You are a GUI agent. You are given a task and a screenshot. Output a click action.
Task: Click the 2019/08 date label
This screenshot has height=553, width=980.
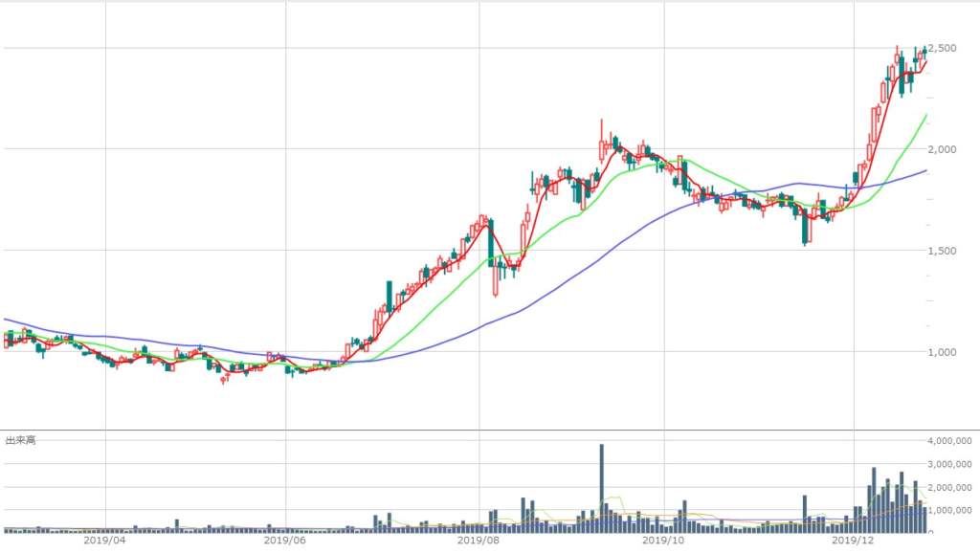coord(479,540)
